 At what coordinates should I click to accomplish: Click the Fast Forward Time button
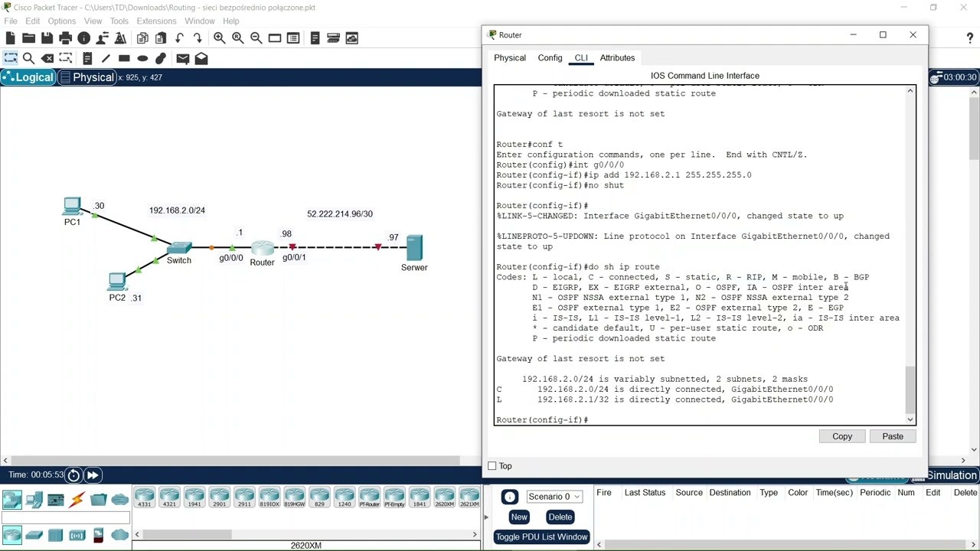click(x=93, y=475)
